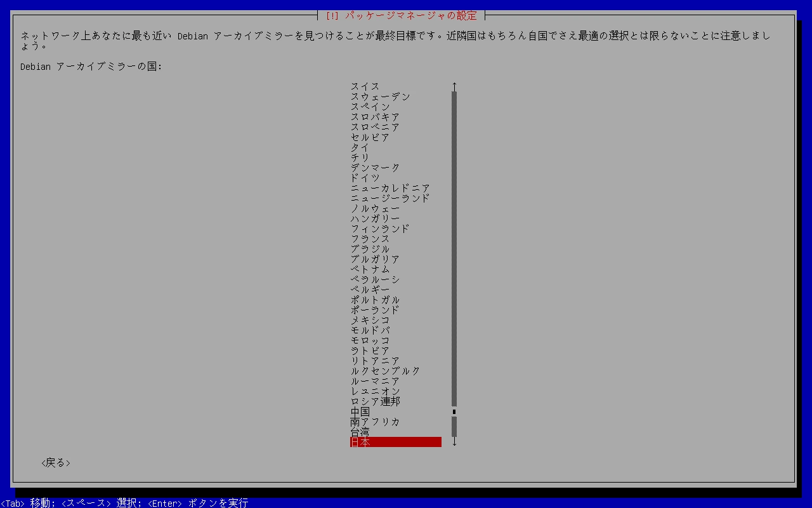Select スロバキア list entry

(375, 117)
